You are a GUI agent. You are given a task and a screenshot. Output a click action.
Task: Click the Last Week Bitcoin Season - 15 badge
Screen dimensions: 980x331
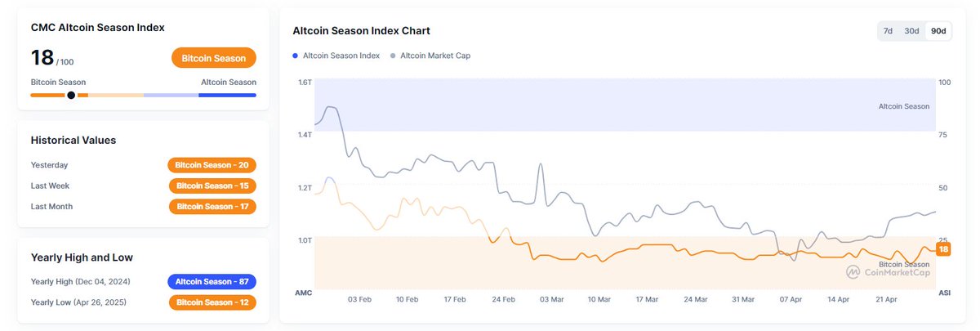212,186
